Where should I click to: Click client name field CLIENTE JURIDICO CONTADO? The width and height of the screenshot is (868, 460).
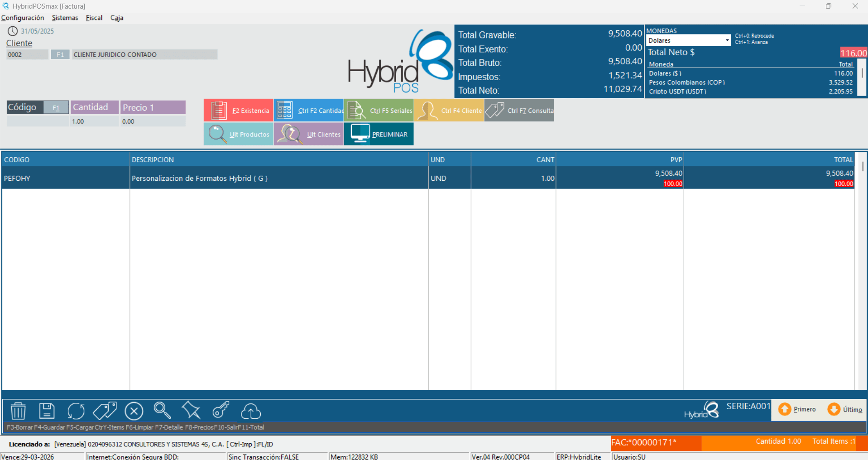tap(145, 54)
